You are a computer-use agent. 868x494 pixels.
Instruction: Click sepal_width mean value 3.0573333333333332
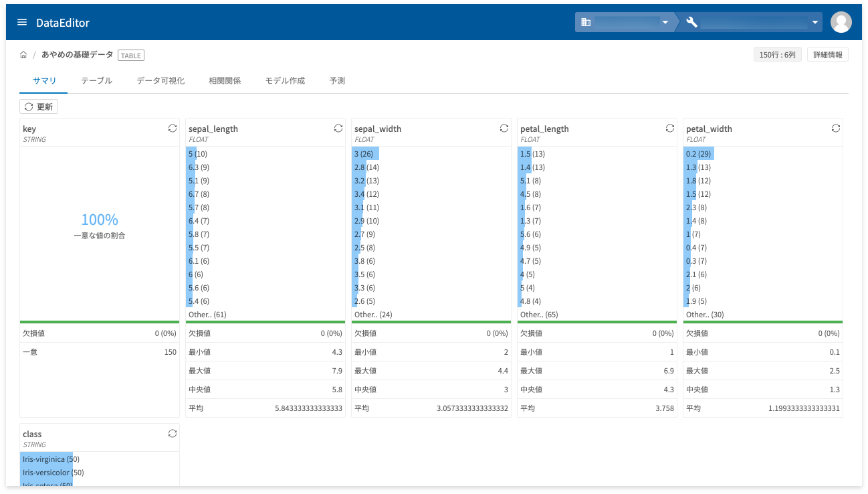(x=472, y=408)
